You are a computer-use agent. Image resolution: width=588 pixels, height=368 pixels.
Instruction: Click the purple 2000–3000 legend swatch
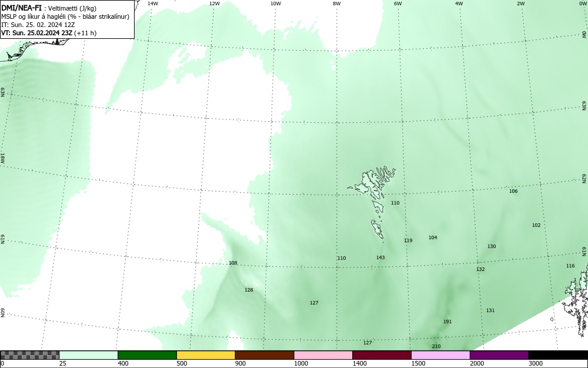click(499, 355)
